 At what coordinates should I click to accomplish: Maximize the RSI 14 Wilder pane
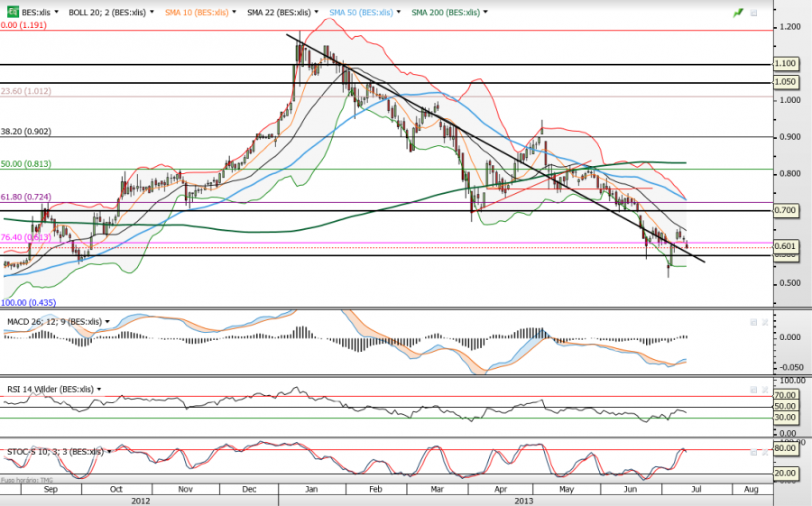click(x=754, y=390)
